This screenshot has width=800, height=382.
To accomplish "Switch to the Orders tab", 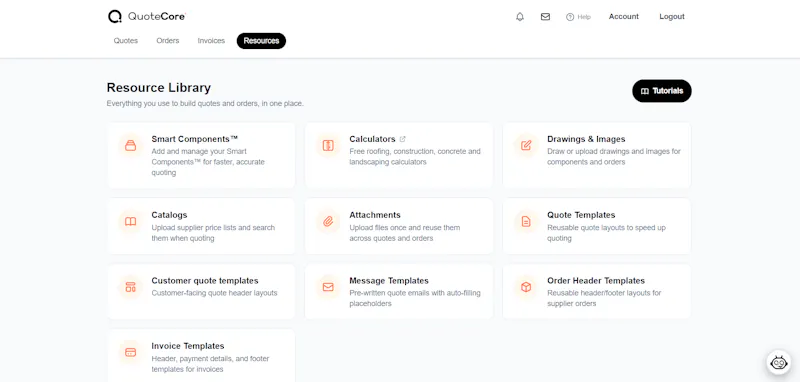I will (168, 41).
